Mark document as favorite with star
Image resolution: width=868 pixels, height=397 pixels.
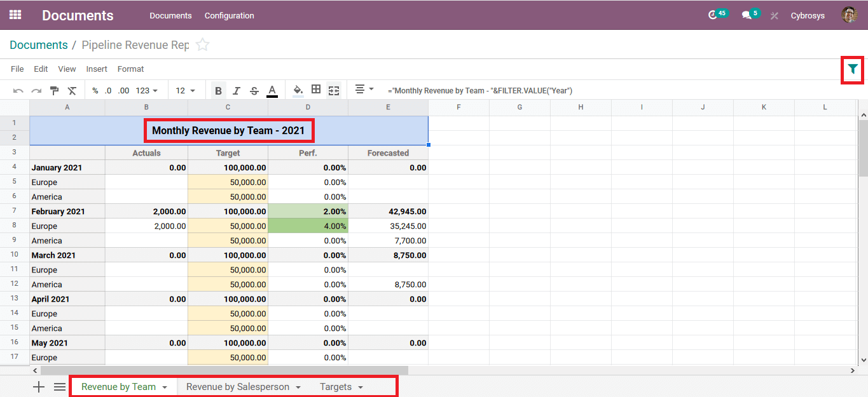(202, 44)
